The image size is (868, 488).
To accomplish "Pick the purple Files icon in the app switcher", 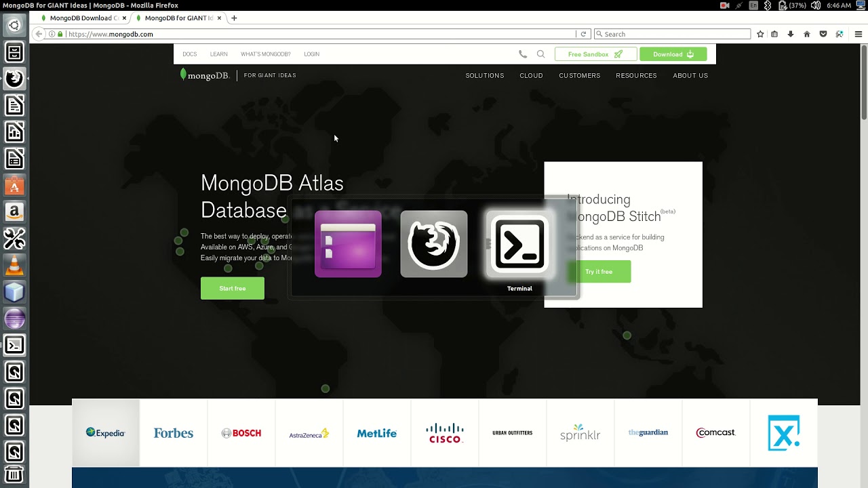I will [x=348, y=244].
